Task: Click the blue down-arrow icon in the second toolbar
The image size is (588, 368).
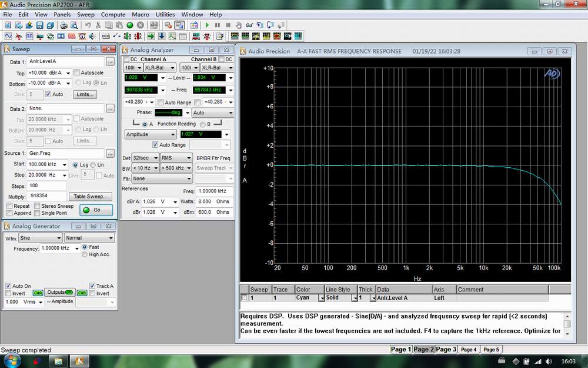Action: pos(162,36)
